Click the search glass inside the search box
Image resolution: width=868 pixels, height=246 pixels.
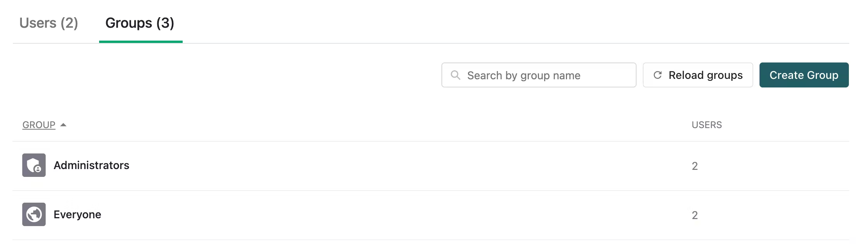coord(455,75)
